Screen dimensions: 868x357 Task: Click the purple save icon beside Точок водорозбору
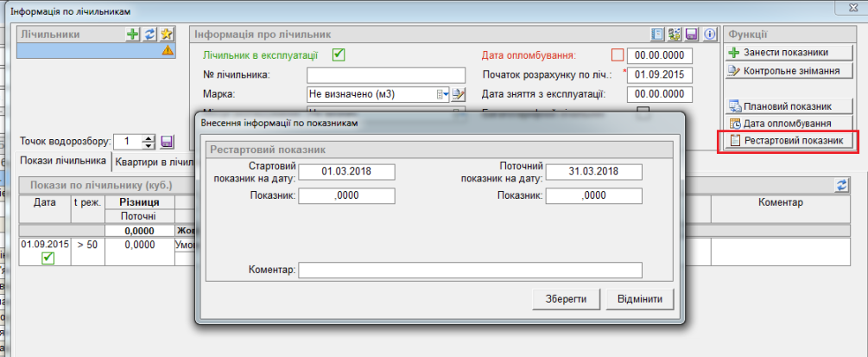(x=168, y=142)
